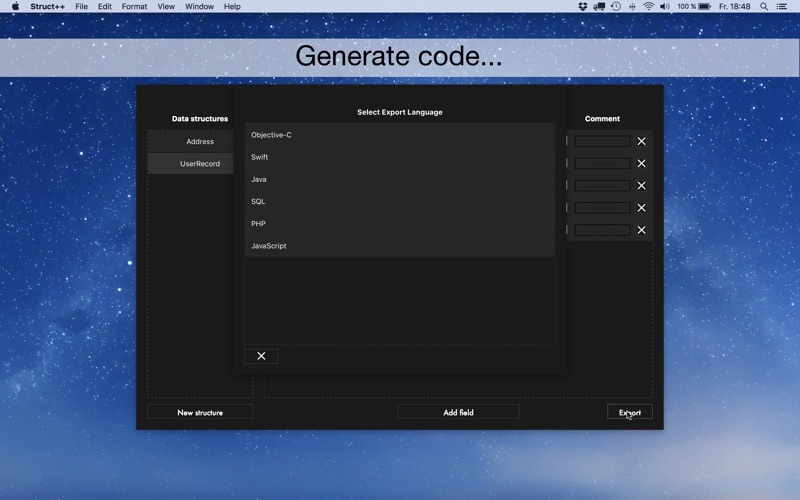The image size is (800, 500).
Task: Click the Add field button
Action: tap(458, 412)
